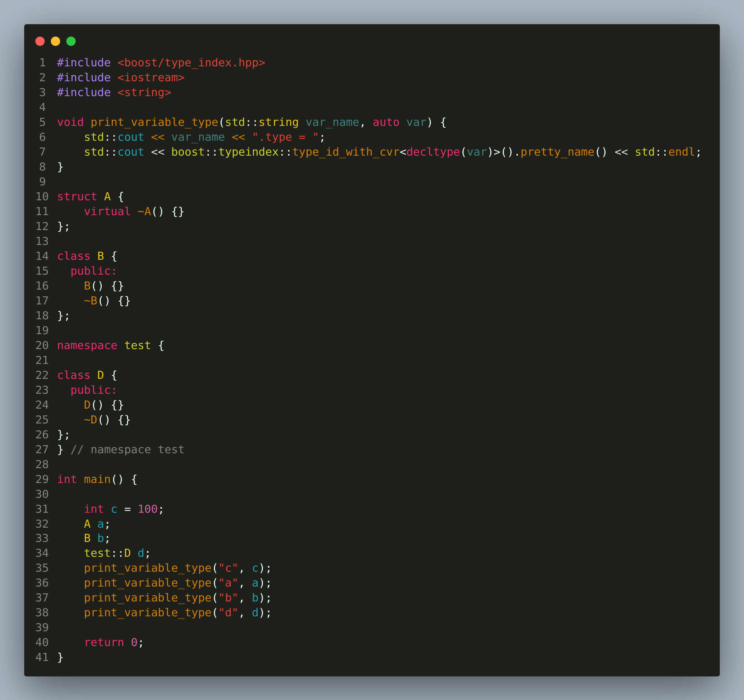Click line number 20 in gutter
Viewport: 744px width, 700px height.
[42, 346]
